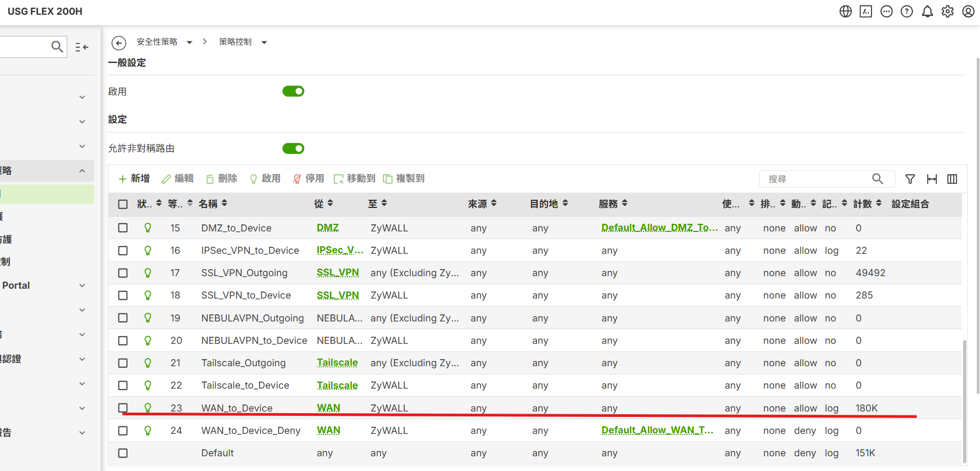The image size is (980, 471).
Task: Open the notifications bell icon
Action: (x=927, y=11)
